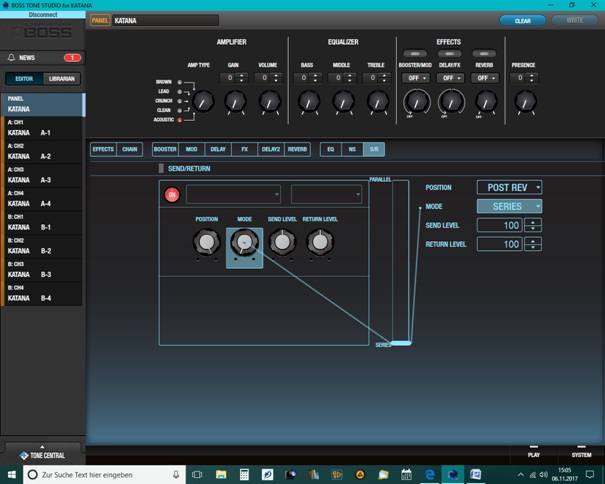Click the BASS equalizer knob
The height and width of the screenshot is (484, 605).
click(x=309, y=102)
